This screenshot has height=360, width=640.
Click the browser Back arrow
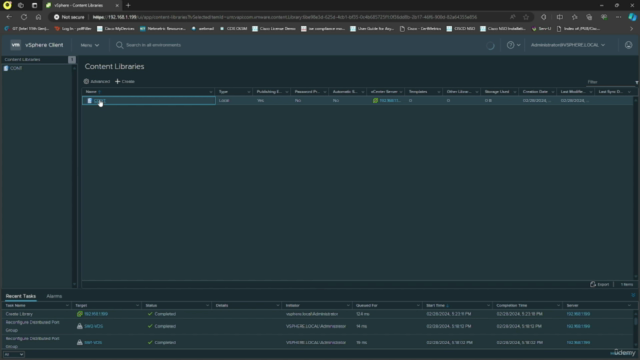tap(9, 17)
